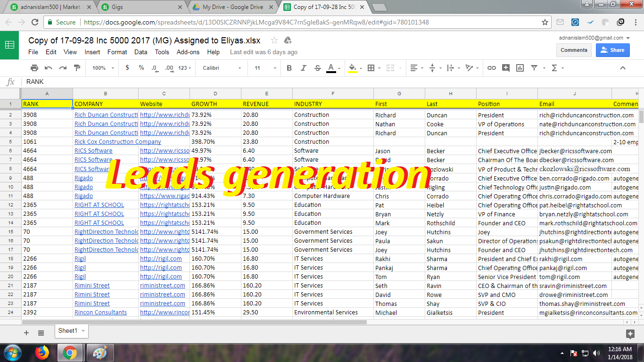Open the Data menu
The width and height of the screenshot is (644, 362).
pos(140,52)
